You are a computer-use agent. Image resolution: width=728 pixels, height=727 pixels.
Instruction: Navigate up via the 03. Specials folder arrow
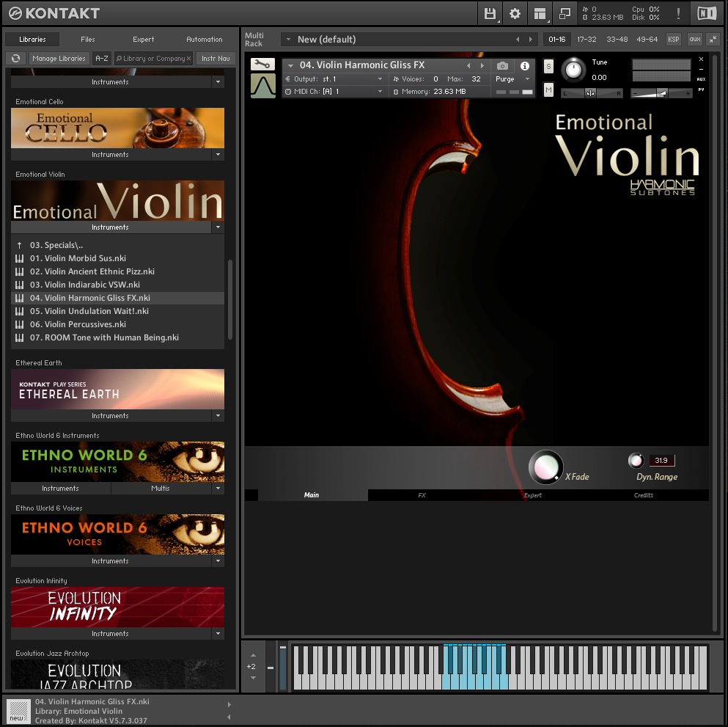(20, 245)
